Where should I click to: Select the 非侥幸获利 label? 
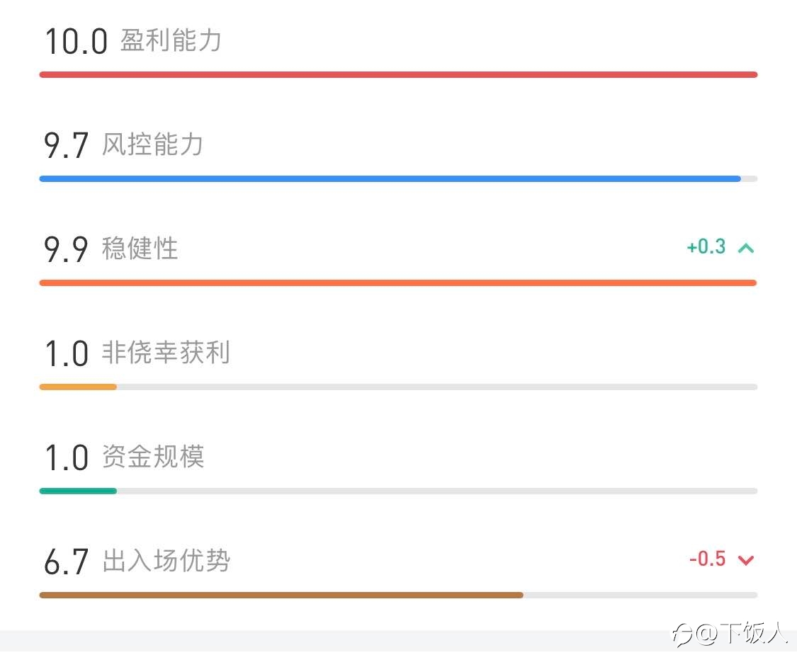(x=166, y=353)
